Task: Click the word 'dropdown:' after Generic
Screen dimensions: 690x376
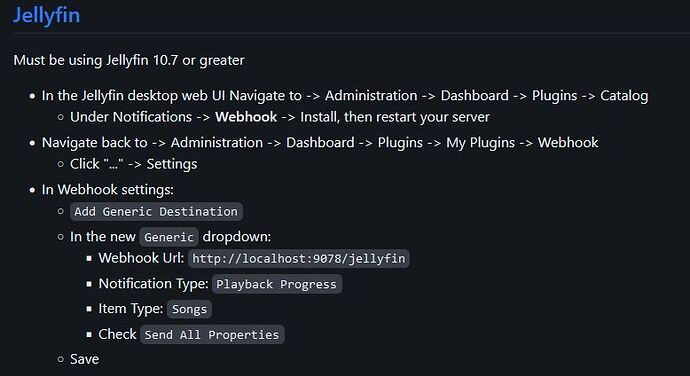Action: coord(237,237)
